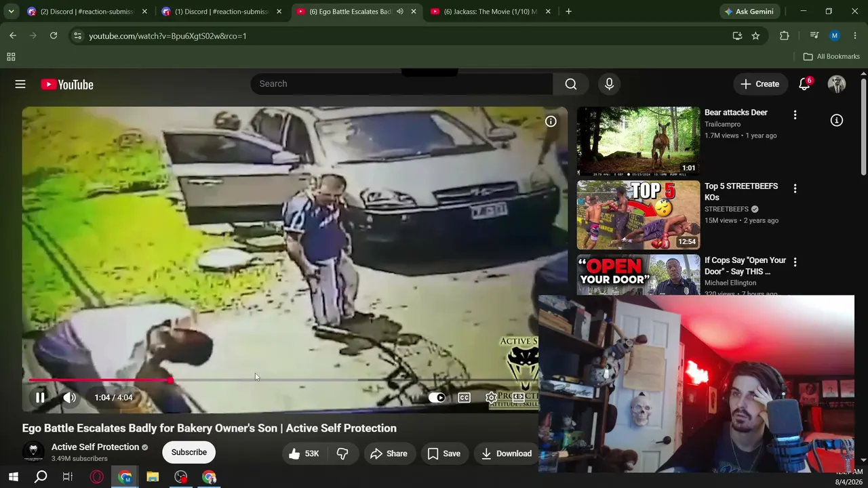This screenshot has height=488, width=868.
Task: Share this video
Action: (x=389, y=453)
